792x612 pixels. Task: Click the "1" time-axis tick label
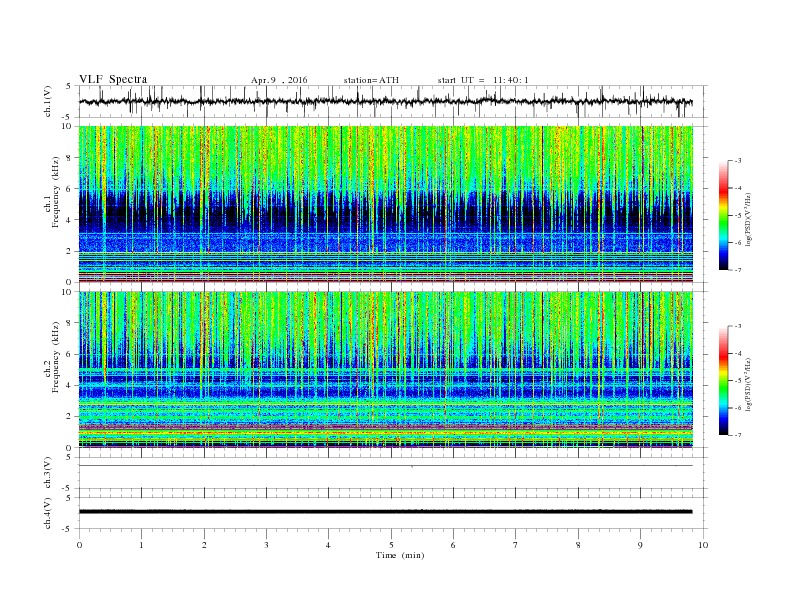[x=142, y=545]
